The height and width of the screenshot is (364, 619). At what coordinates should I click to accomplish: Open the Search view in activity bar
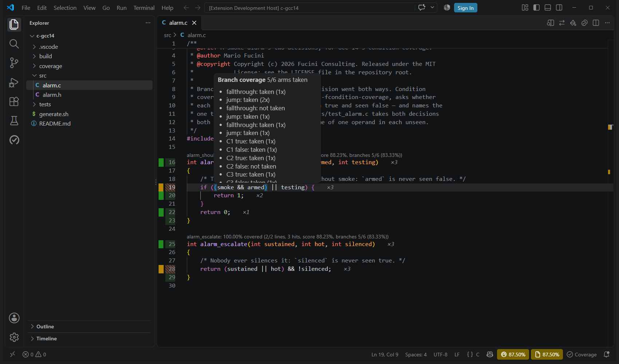point(14,44)
